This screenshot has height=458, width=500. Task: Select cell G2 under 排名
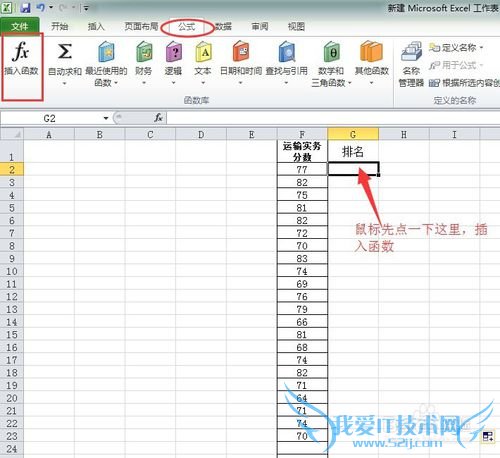(x=353, y=169)
